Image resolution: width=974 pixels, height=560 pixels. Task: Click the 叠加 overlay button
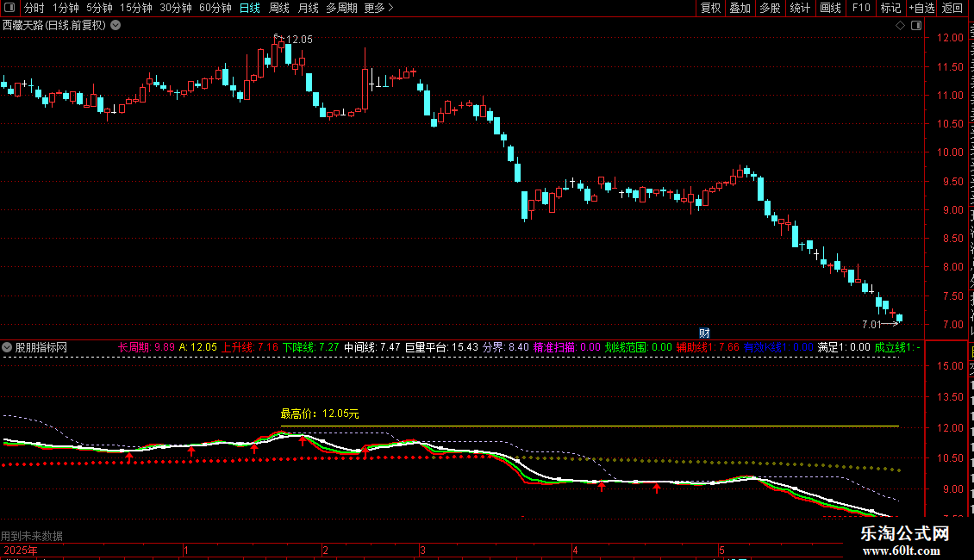(740, 8)
